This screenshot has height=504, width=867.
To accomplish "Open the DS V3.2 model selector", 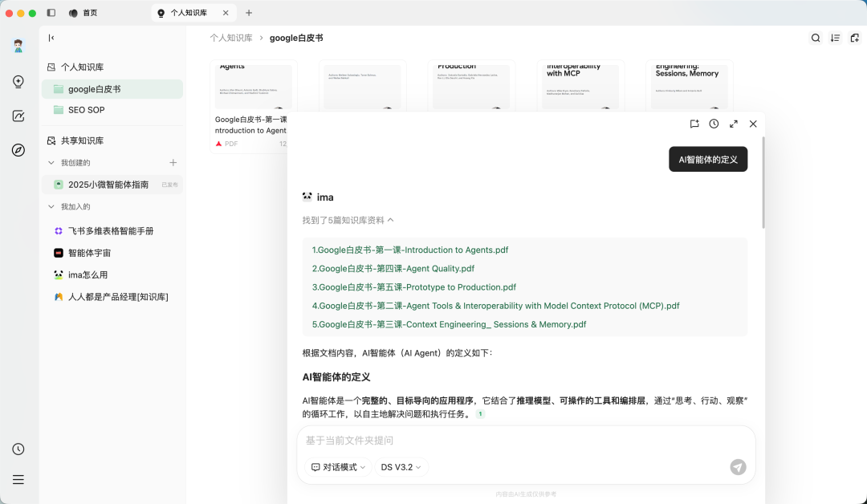I will click(x=400, y=467).
